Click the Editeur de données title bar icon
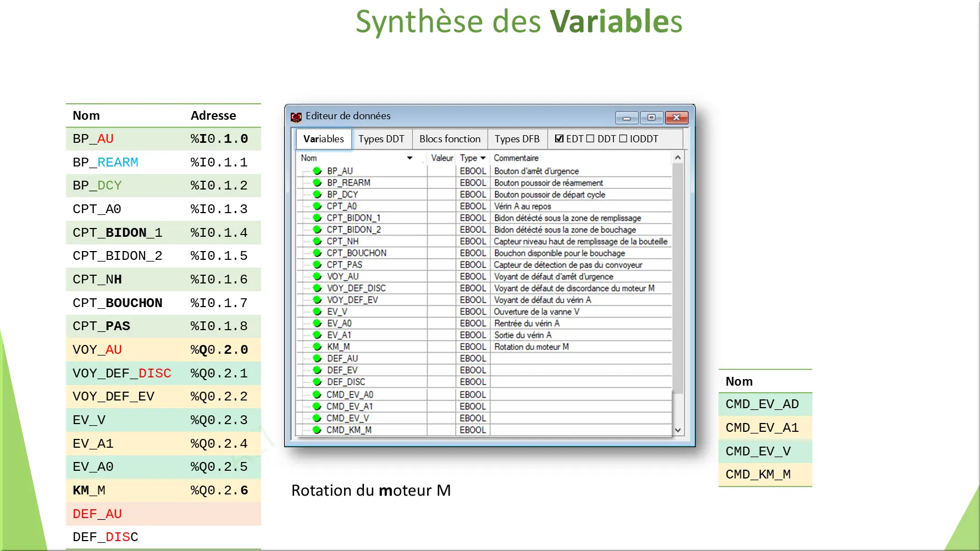This screenshot has width=980, height=551. 297,116
